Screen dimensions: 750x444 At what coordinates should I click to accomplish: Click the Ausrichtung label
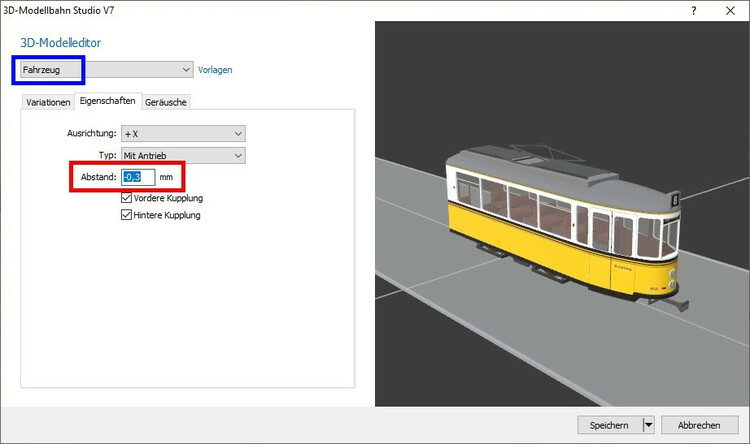(91, 133)
